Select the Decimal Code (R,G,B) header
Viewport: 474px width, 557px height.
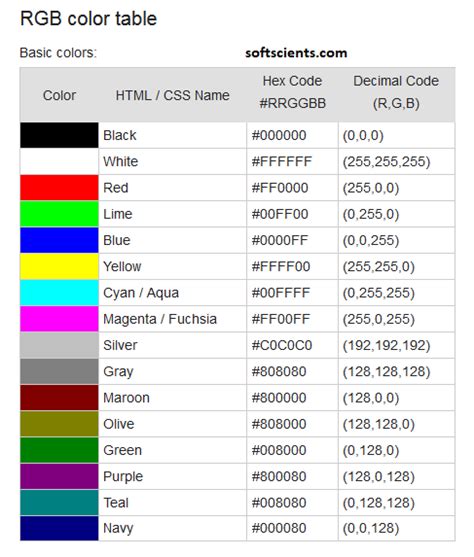point(396,92)
